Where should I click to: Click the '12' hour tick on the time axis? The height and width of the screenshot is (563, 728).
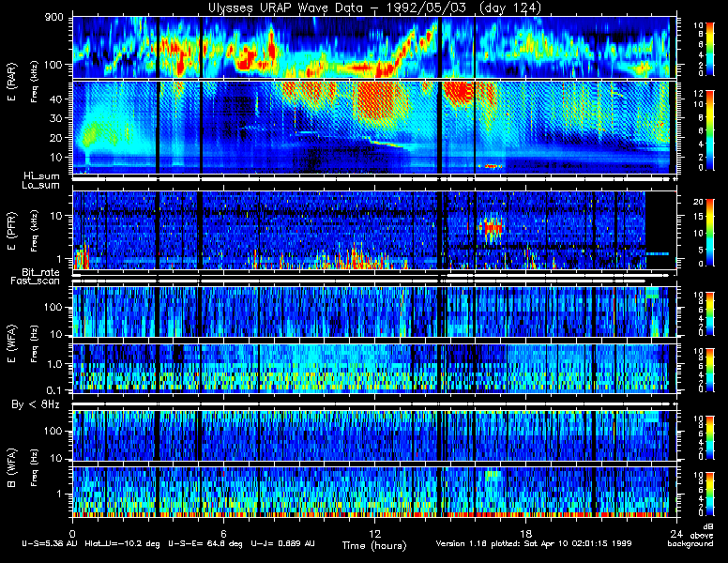pos(374,533)
